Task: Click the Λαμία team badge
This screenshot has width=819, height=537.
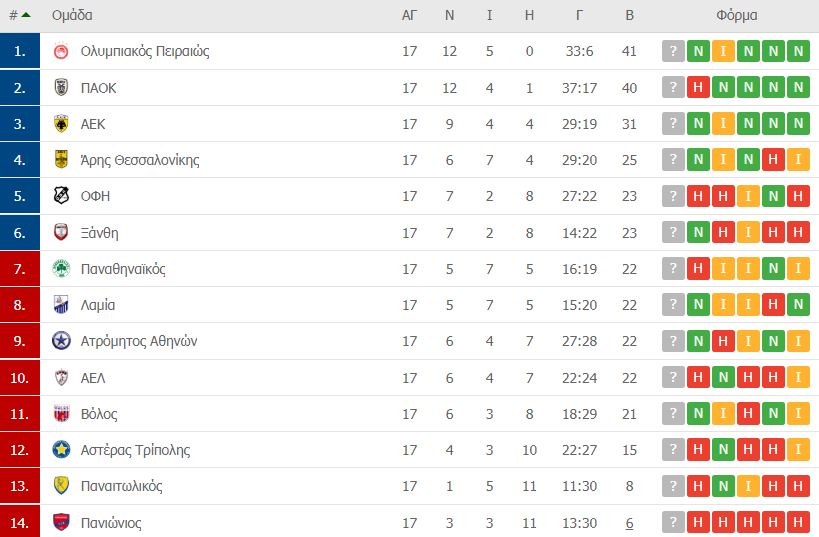Action: (x=61, y=305)
